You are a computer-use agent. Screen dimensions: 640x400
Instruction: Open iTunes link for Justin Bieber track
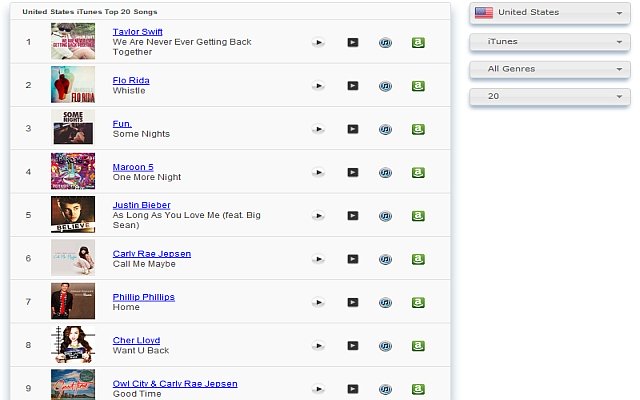click(x=385, y=216)
